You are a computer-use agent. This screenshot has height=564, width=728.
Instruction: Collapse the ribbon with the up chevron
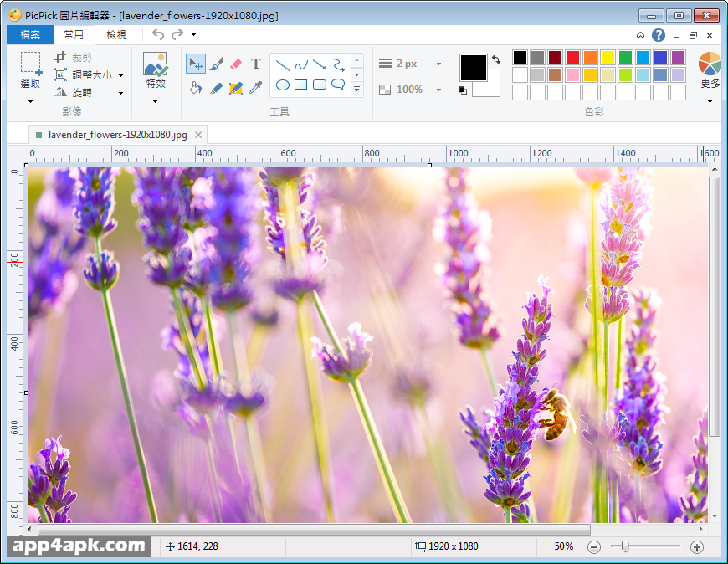tap(640, 35)
